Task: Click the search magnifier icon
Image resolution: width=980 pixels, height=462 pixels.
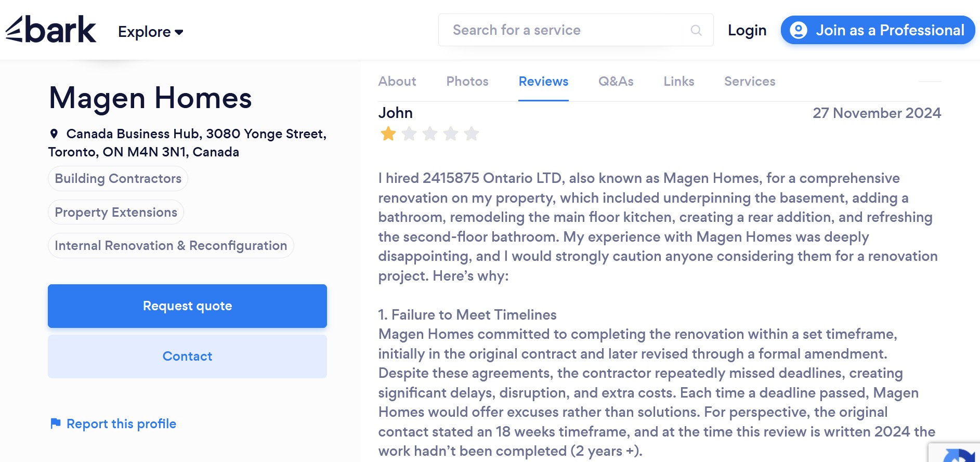Action: (696, 30)
